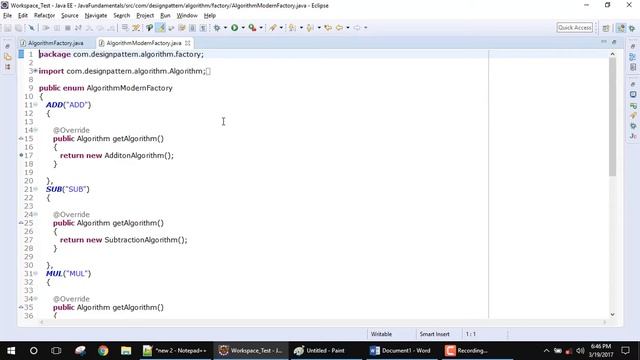
Task: Click the SubtractionAlgorithm text on line 27
Action: pos(141,240)
